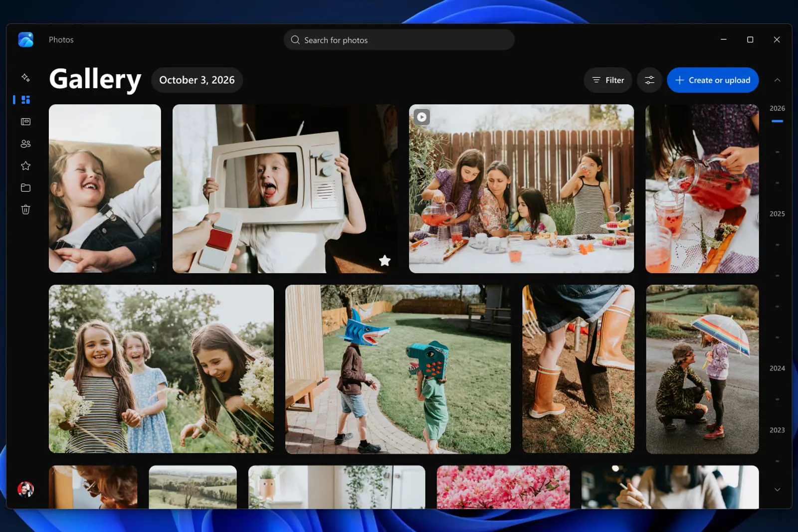798x532 pixels.
Task: Click the Search for photos field
Action: tap(399, 40)
